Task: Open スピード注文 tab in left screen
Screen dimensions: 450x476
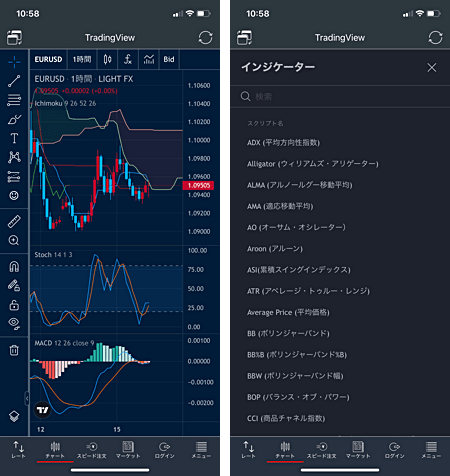Action: [x=91, y=450]
